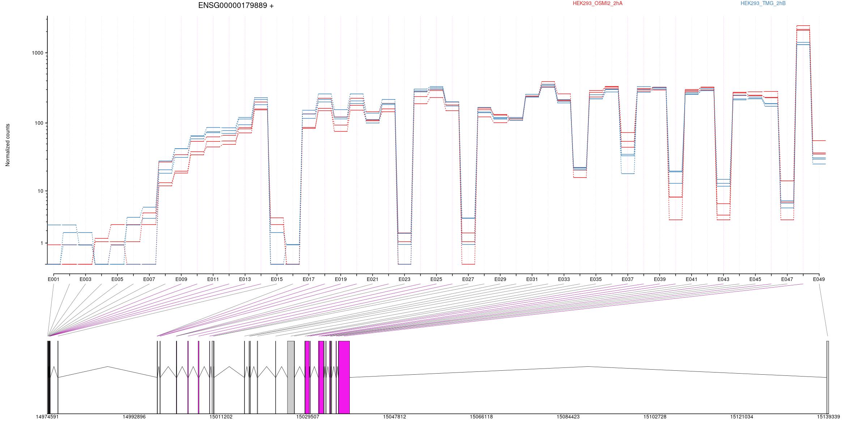Select exon label E043
This screenshot has width=868, height=434.
[x=723, y=279]
